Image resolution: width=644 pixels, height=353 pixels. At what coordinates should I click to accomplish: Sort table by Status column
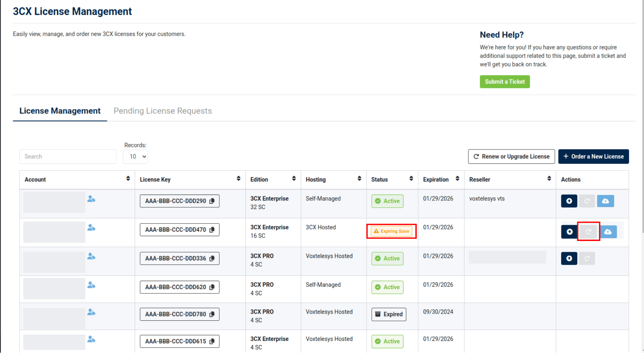click(411, 179)
